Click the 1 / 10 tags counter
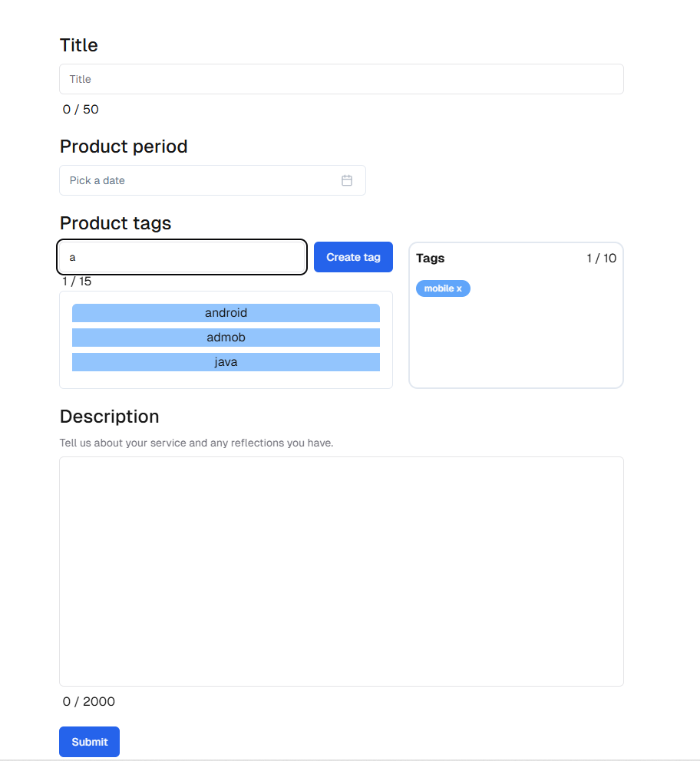This screenshot has height=761, width=700. (x=602, y=259)
